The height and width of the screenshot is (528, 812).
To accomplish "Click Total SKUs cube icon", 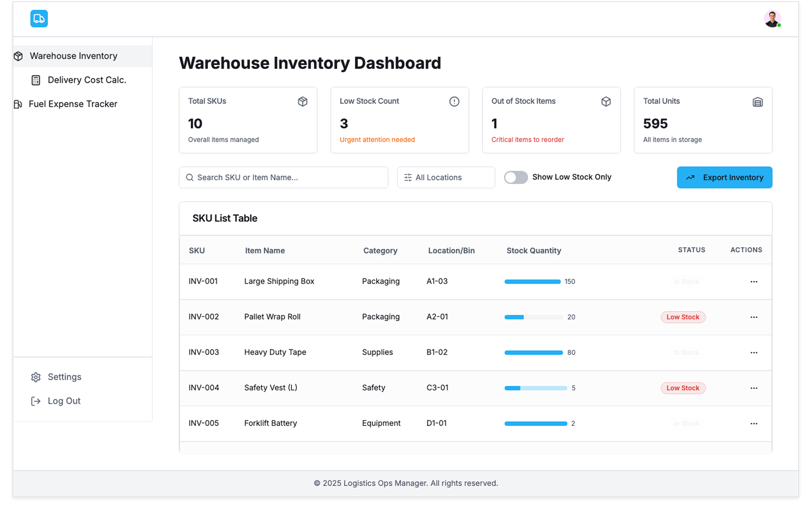I will pos(302,102).
